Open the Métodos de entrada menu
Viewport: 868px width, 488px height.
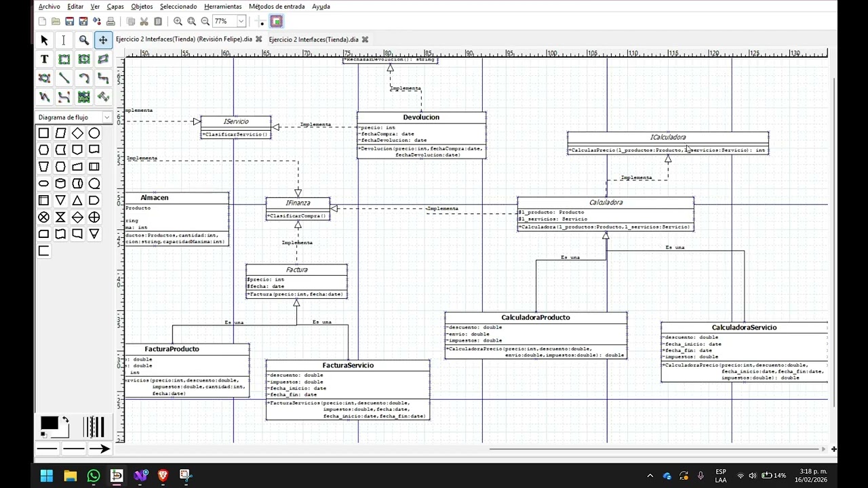coord(277,6)
